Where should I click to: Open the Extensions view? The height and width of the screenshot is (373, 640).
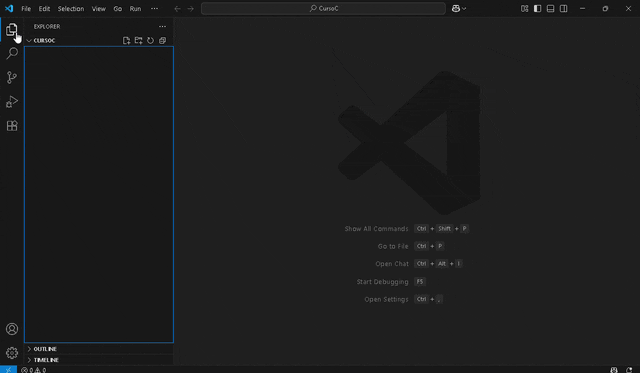pyautogui.click(x=12, y=125)
